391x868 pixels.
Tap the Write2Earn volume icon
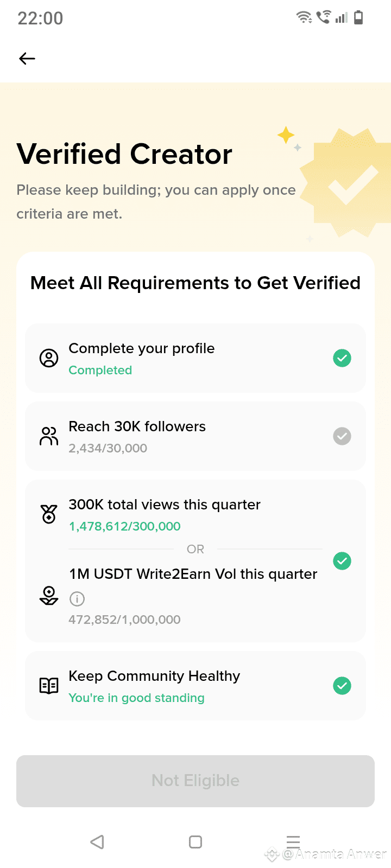pos(49,596)
